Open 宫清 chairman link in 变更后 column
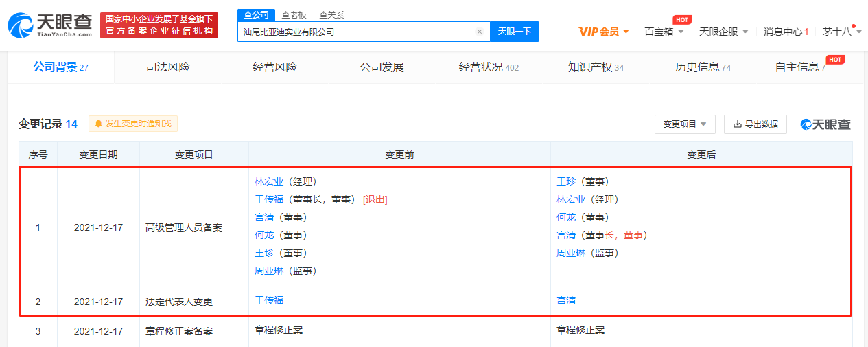 [566, 235]
